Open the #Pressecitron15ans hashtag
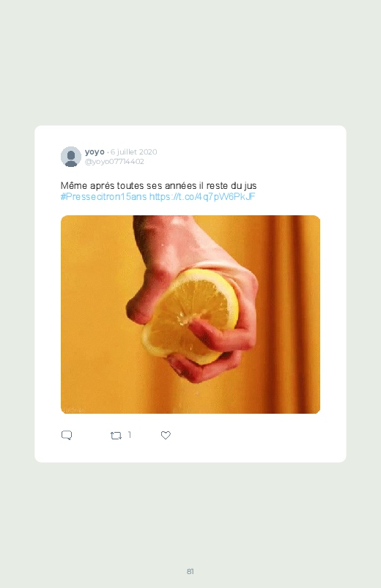The width and height of the screenshot is (381, 588). [x=103, y=196]
